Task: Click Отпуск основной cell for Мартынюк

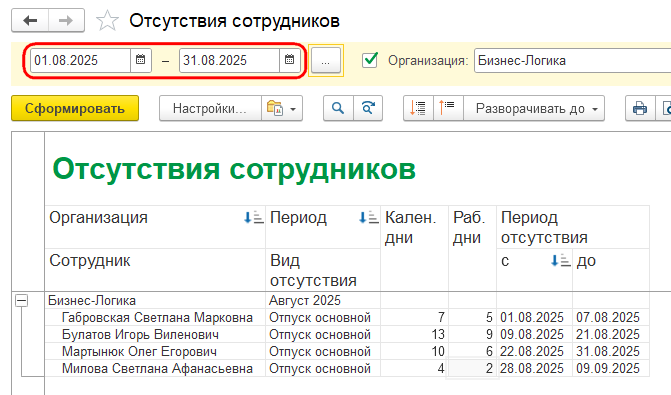Action: point(323,351)
